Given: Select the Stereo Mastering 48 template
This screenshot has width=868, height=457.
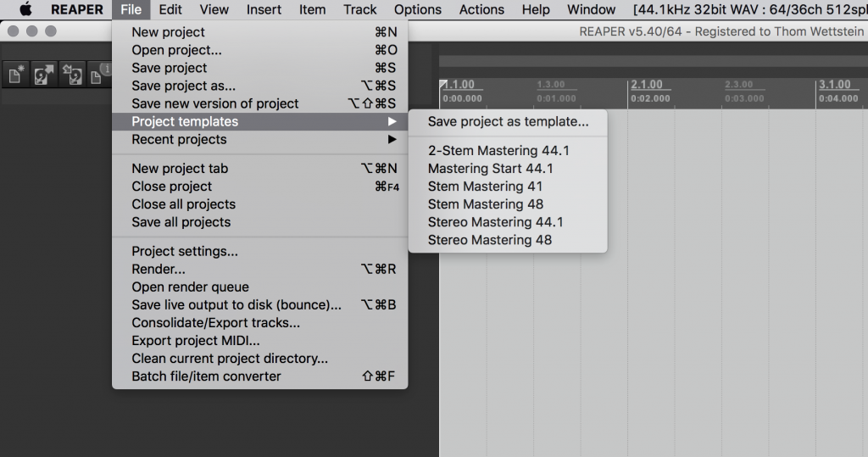Looking at the screenshot, I should tap(489, 240).
